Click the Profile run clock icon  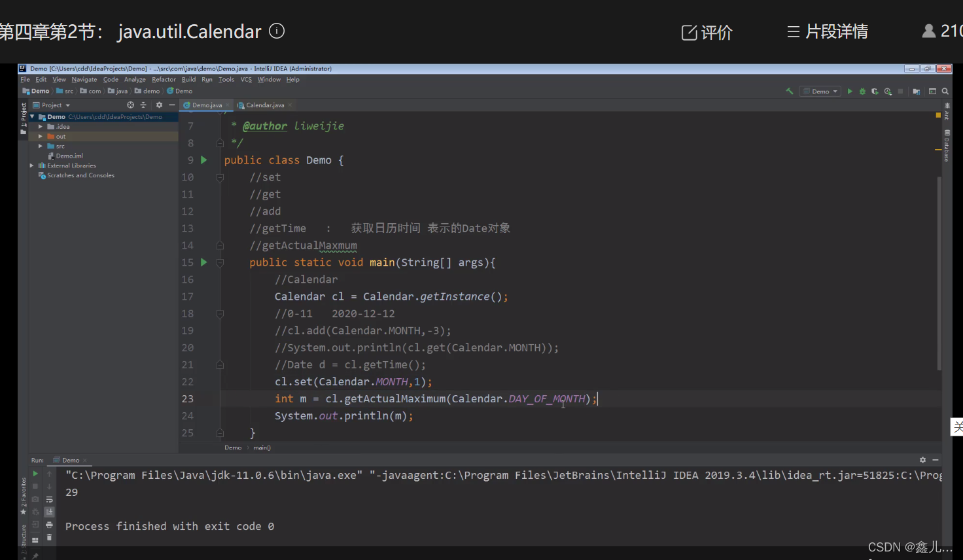[888, 92]
